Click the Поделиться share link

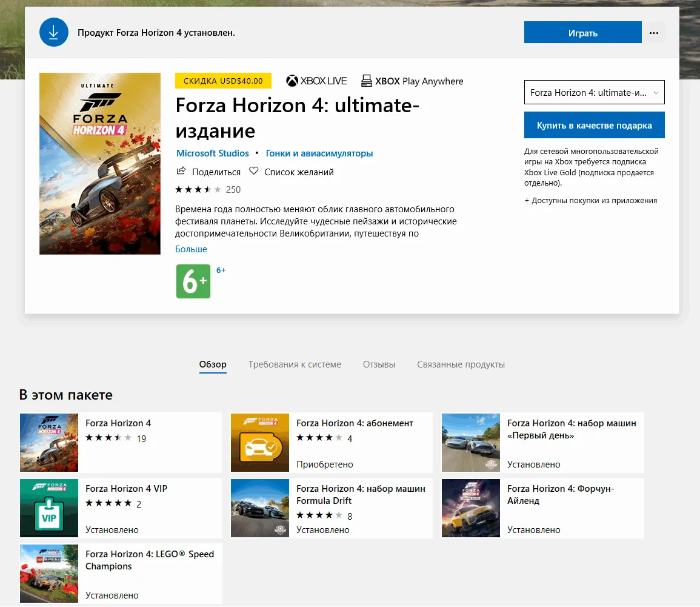coord(216,172)
